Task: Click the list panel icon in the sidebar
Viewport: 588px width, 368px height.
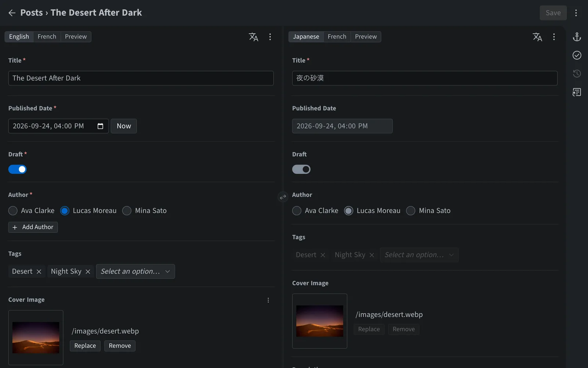Action: 577,92
